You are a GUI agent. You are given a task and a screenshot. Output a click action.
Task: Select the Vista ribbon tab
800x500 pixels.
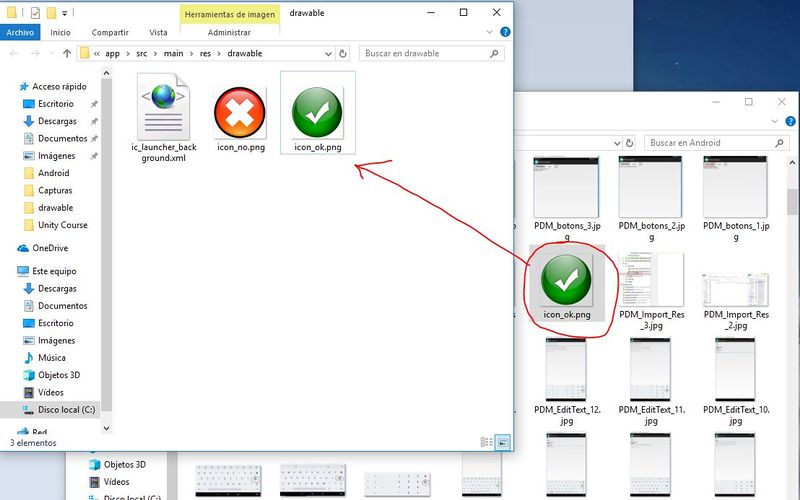[158, 32]
